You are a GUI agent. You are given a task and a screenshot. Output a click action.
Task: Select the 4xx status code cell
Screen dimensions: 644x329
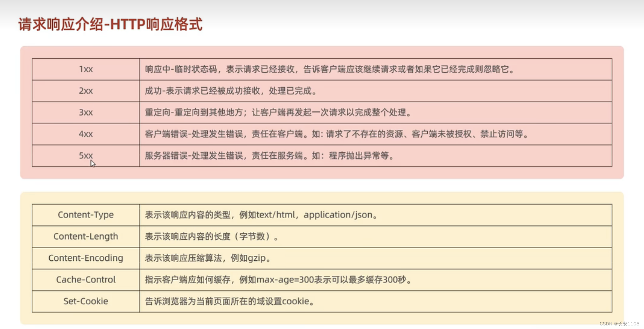tap(86, 134)
